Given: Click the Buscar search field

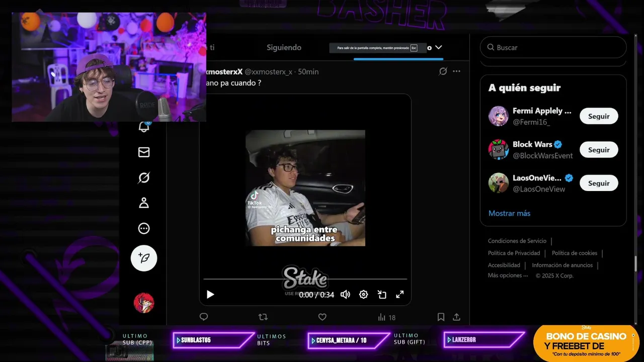Looking at the screenshot, I should (x=553, y=47).
